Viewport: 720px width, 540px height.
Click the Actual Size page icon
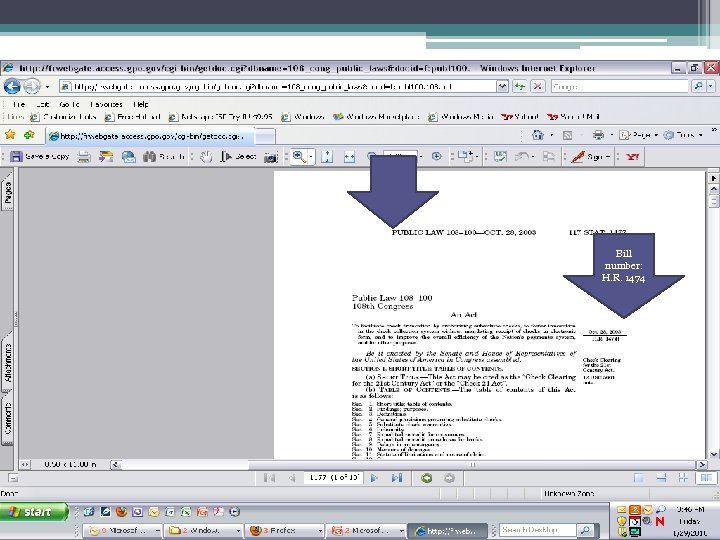327,157
